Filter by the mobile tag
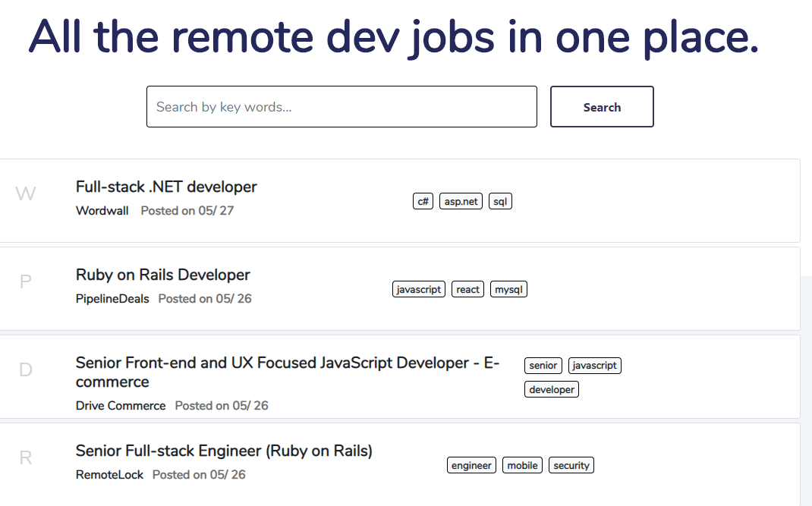812x506 pixels. [523, 465]
